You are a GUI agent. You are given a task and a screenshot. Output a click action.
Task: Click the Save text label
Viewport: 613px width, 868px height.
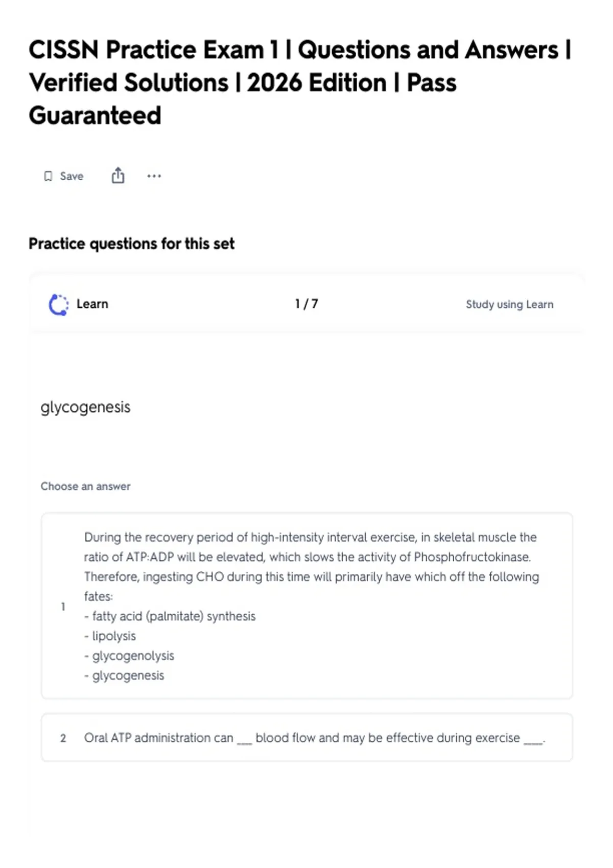tap(72, 176)
